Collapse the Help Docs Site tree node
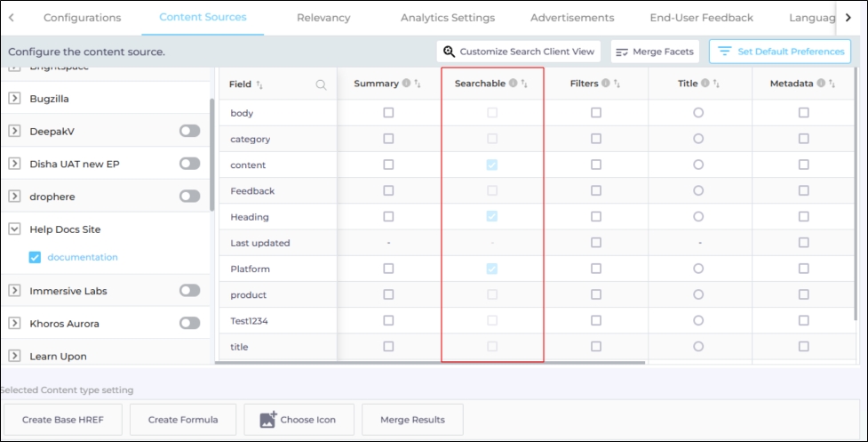The image size is (868, 442). pos(14,229)
